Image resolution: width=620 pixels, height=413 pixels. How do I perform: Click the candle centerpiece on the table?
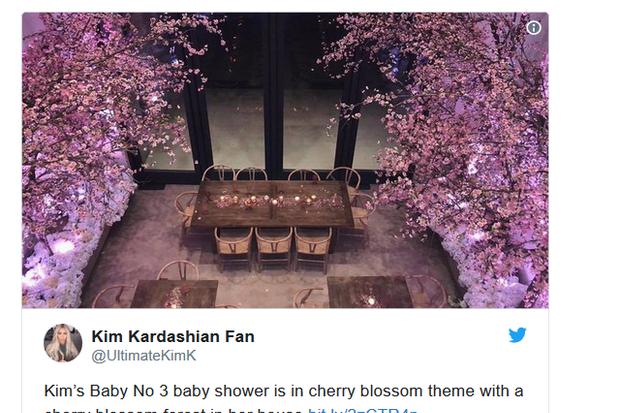click(x=275, y=201)
